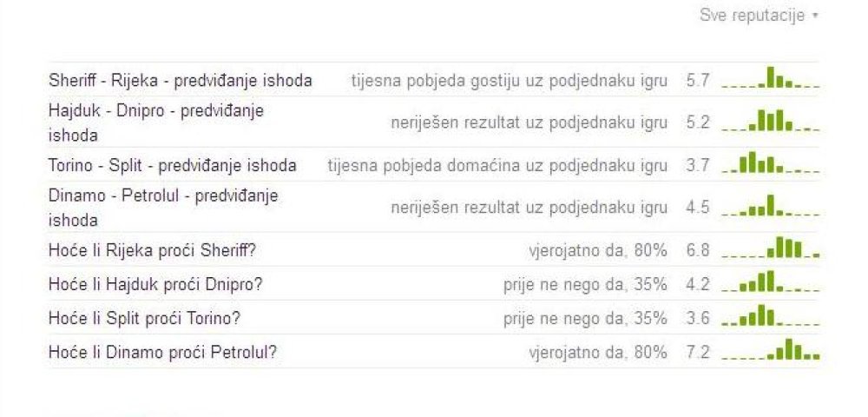This screenshot has width=868, height=417.
Task: Click the Hajduk - Dnipro histogram chart
Action: [771, 120]
